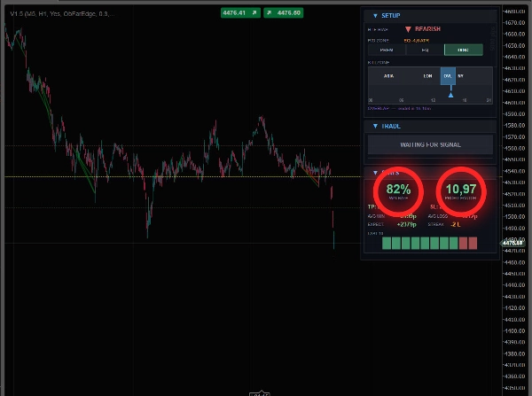The width and height of the screenshot is (532, 396).
Task: Click the arrow icon beside 4476.41
Action: pos(254,13)
